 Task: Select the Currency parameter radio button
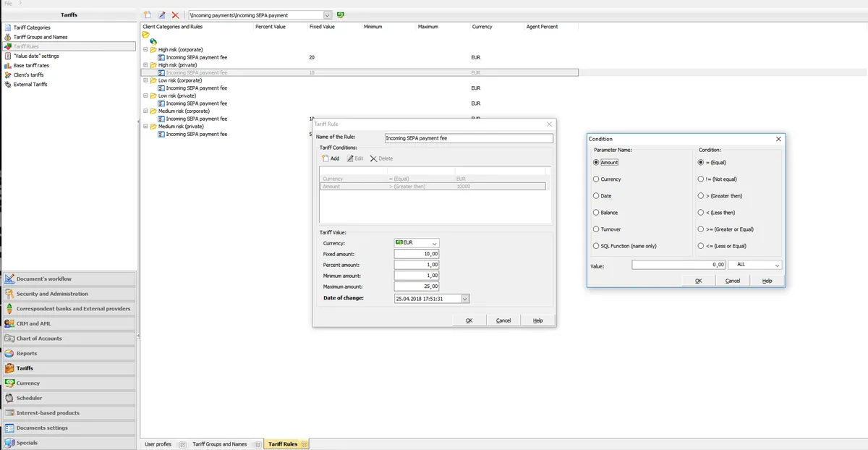pyautogui.click(x=596, y=179)
